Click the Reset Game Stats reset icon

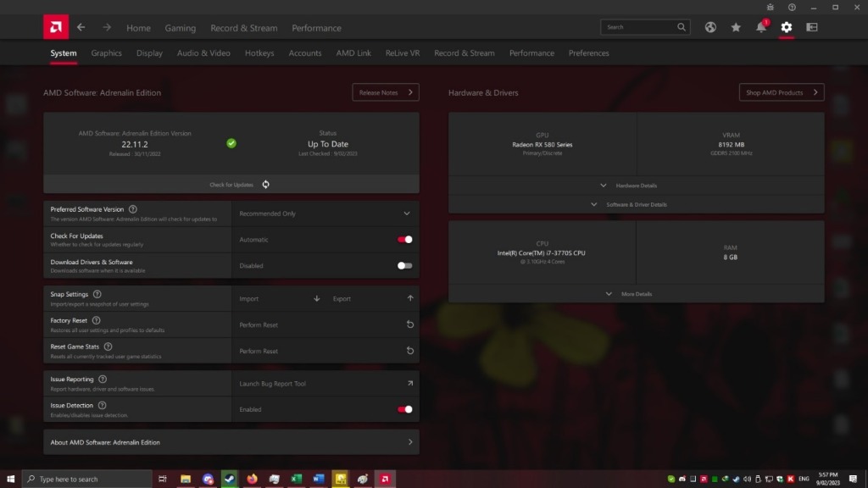[410, 350]
